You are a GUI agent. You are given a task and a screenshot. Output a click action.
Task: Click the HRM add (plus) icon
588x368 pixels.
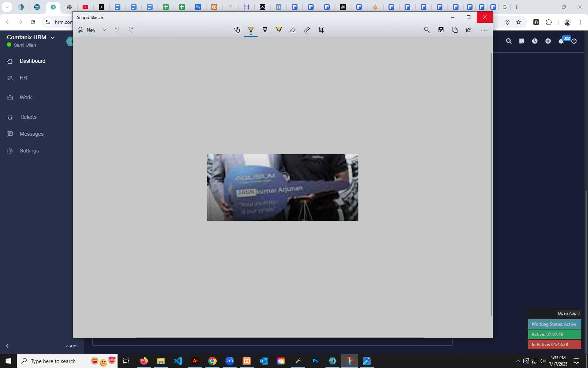548,41
